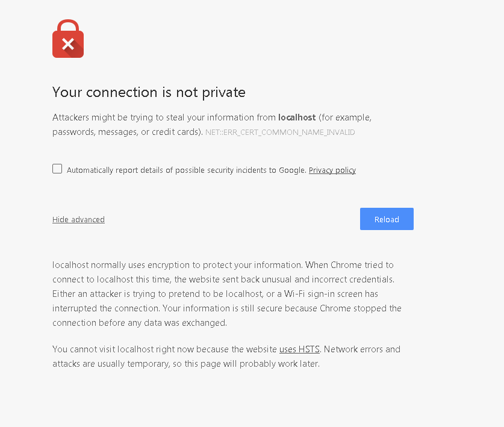The height and width of the screenshot is (427, 504).
Task: Open the Privacy policy link
Action: click(332, 170)
